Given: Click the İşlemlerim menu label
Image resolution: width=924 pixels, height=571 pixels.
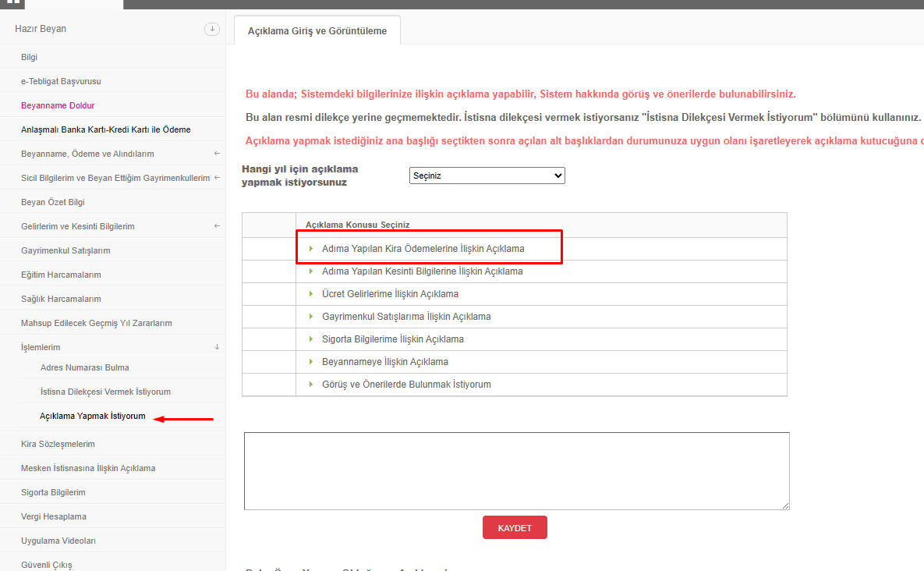Looking at the screenshot, I should click(x=41, y=347).
